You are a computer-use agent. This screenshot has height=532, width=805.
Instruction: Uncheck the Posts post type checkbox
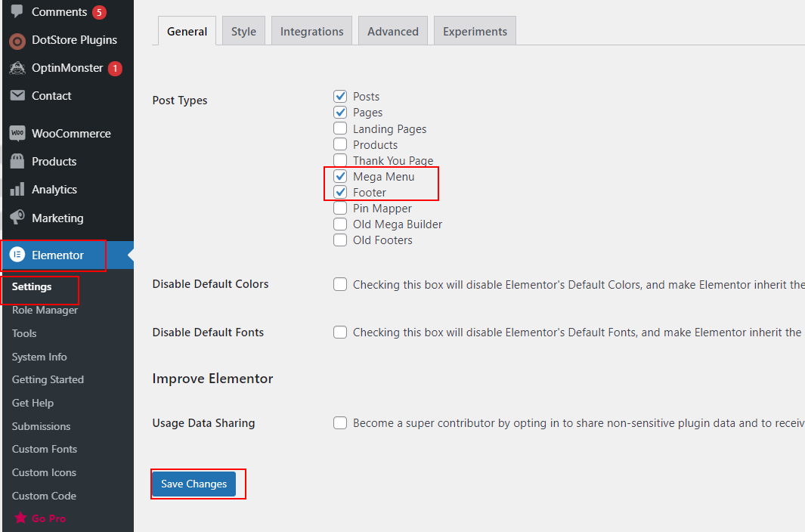(x=340, y=97)
